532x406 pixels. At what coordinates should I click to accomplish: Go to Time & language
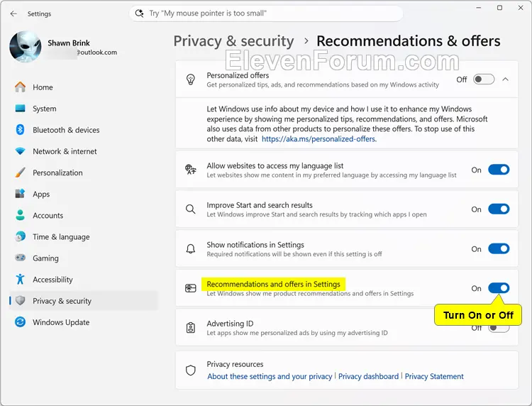84,237
